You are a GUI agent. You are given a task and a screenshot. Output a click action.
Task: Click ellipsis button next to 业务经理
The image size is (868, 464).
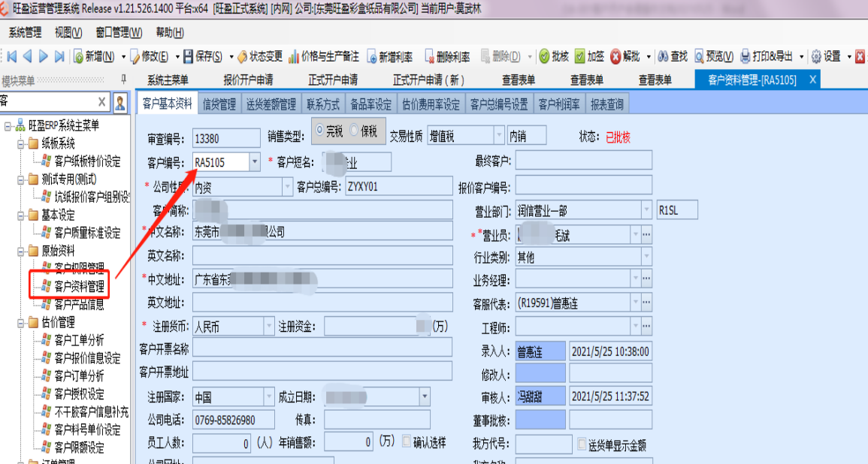tap(646, 279)
